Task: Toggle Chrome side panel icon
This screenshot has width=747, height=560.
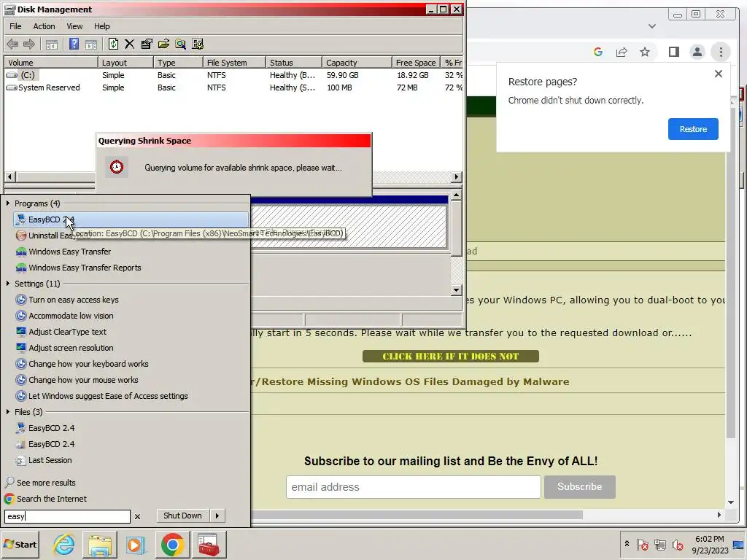Action: [673, 52]
